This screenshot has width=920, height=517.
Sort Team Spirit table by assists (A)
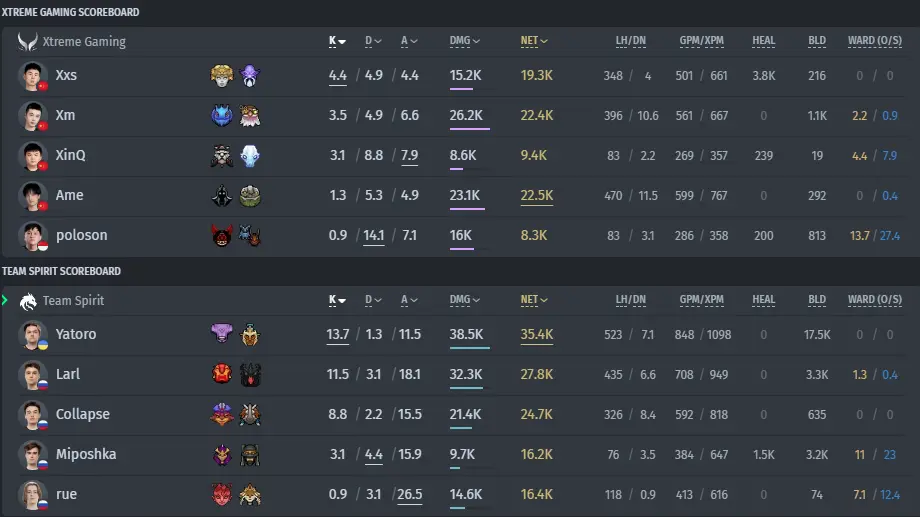[x=409, y=300]
